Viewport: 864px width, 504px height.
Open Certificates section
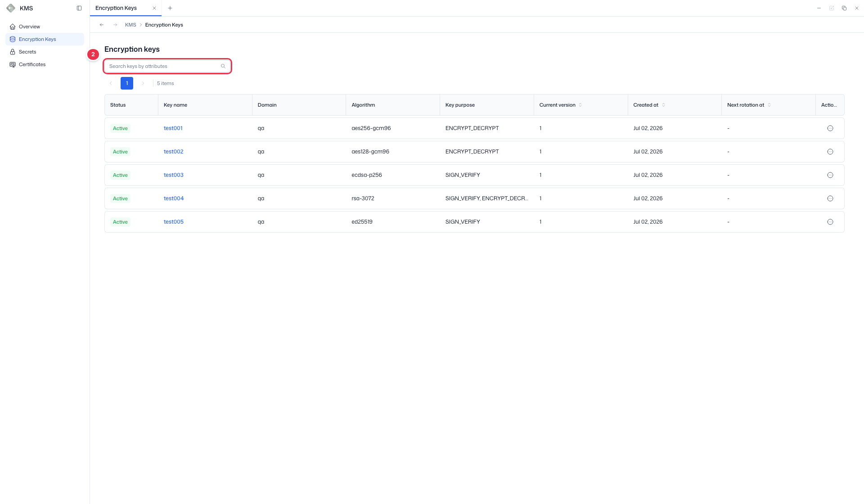point(45,64)
